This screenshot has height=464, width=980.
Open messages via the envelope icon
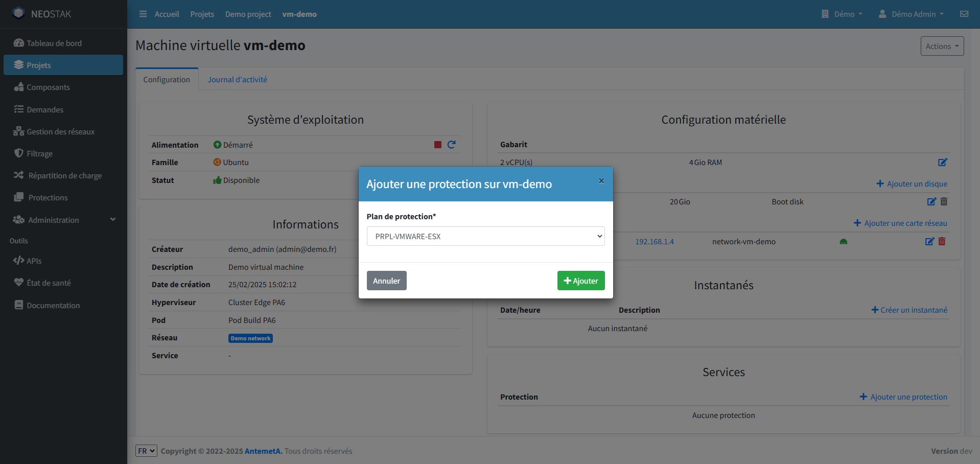(964, 14)
